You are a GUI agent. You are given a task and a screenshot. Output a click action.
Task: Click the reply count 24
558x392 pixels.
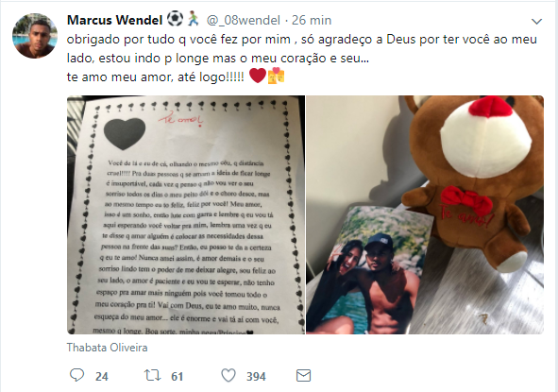[101, 376]
